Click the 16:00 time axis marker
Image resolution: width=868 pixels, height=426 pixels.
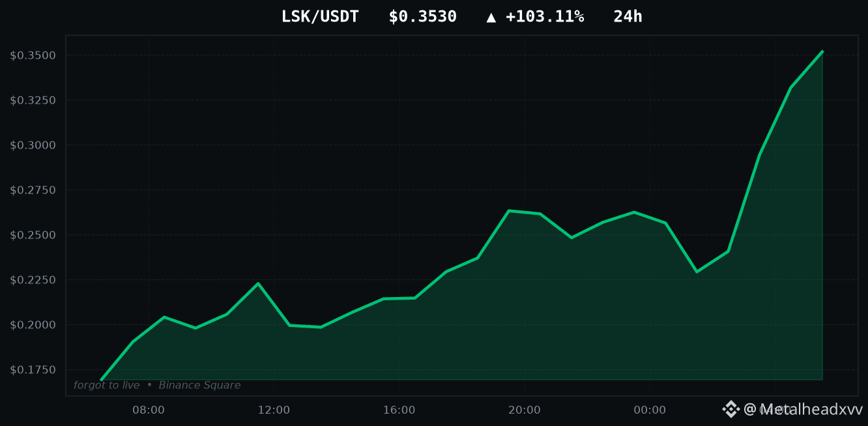pyautogui.click(x=399, y=410)
